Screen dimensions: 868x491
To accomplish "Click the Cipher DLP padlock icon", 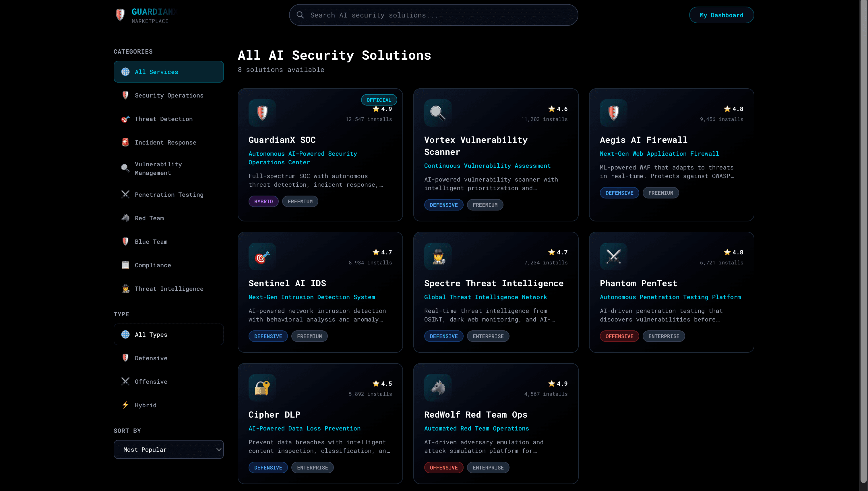I will [262, 387].
